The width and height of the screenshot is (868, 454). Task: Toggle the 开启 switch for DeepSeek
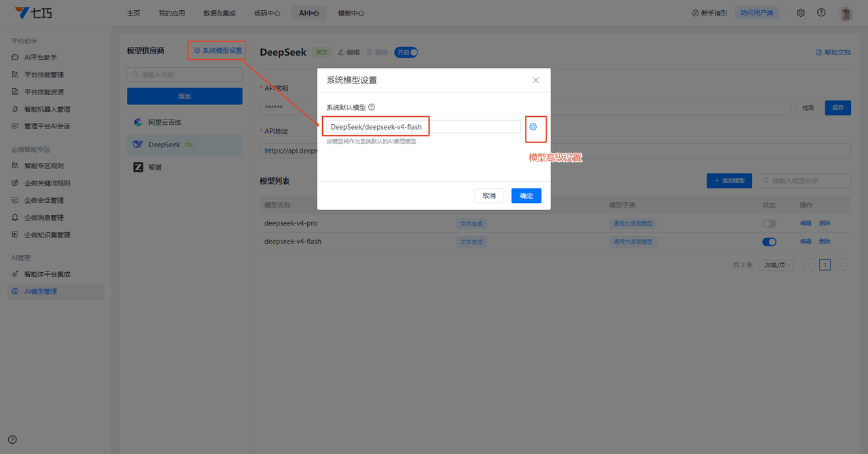coord(406,52)
